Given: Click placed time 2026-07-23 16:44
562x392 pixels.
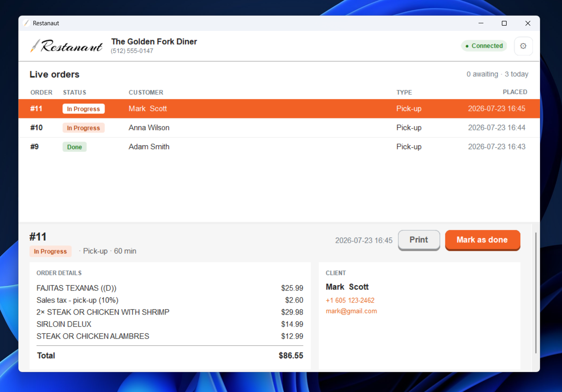Looking at the screenshot, I should pyautogui.click(x=497, y=128).
